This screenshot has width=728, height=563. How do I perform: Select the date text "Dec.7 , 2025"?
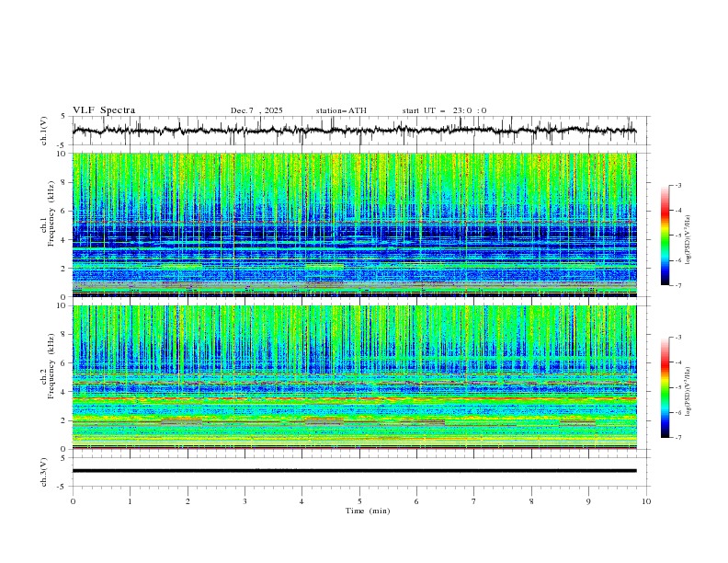point(256,110)
